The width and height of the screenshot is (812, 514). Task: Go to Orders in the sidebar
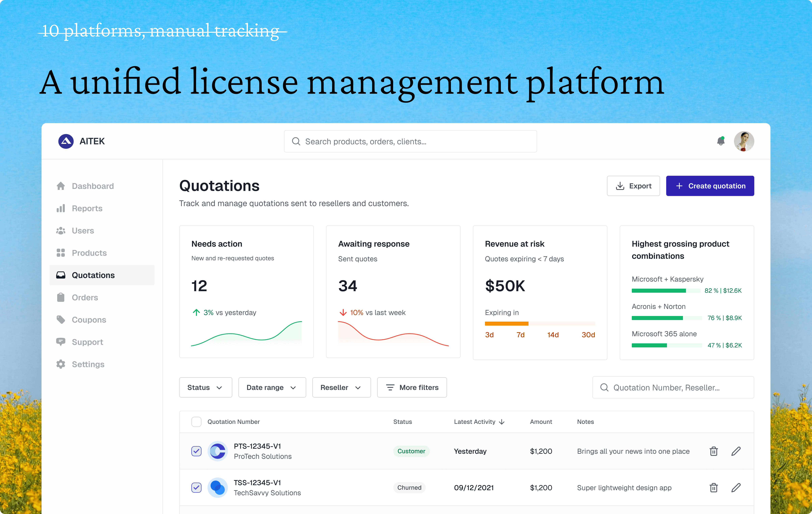(85, 297)
